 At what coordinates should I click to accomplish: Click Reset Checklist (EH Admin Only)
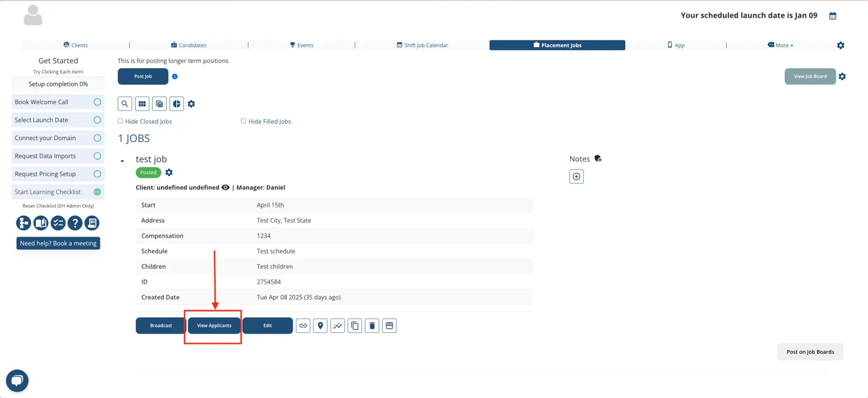coord(58,206)
